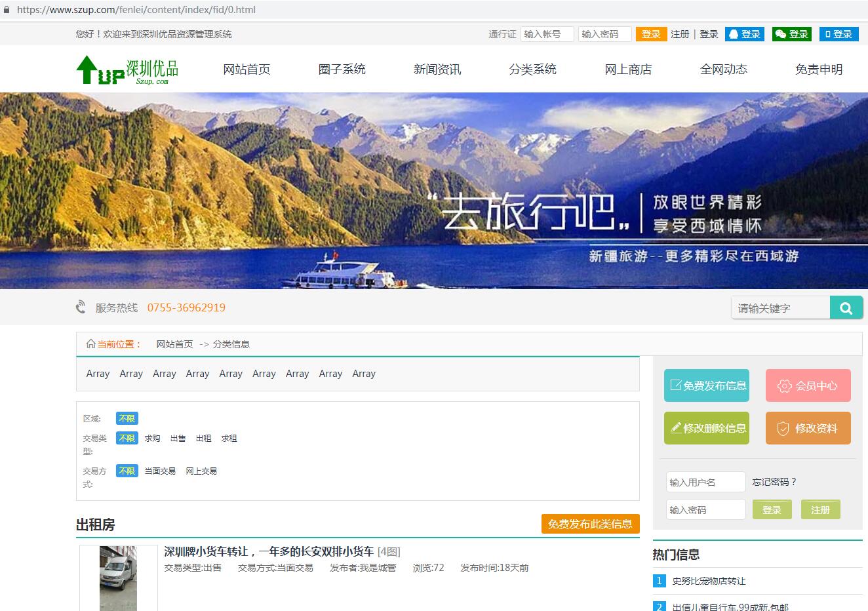Select 求购 under 交易类型 filter
Screen dimensions: 868x611
click(152, 438)
